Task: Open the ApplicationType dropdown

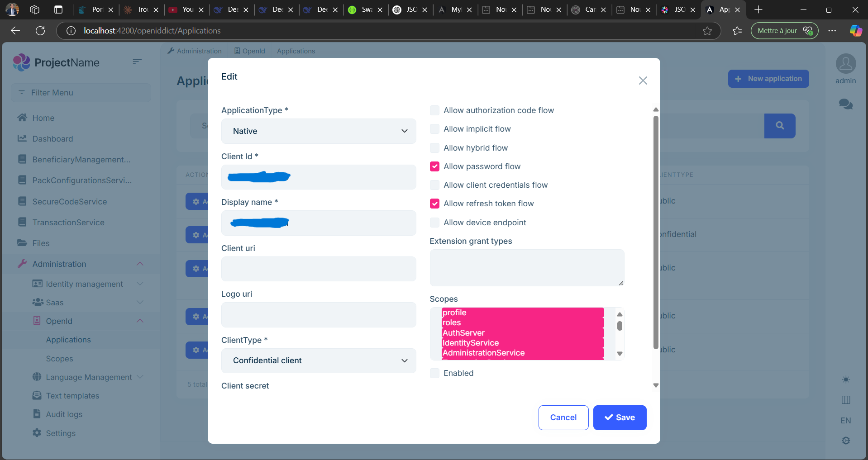Action: [318, 131]
